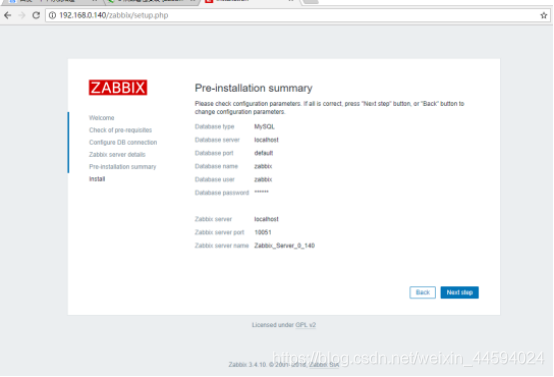Click Database user label
Viewport: 554px width, 377px height.
214,179
